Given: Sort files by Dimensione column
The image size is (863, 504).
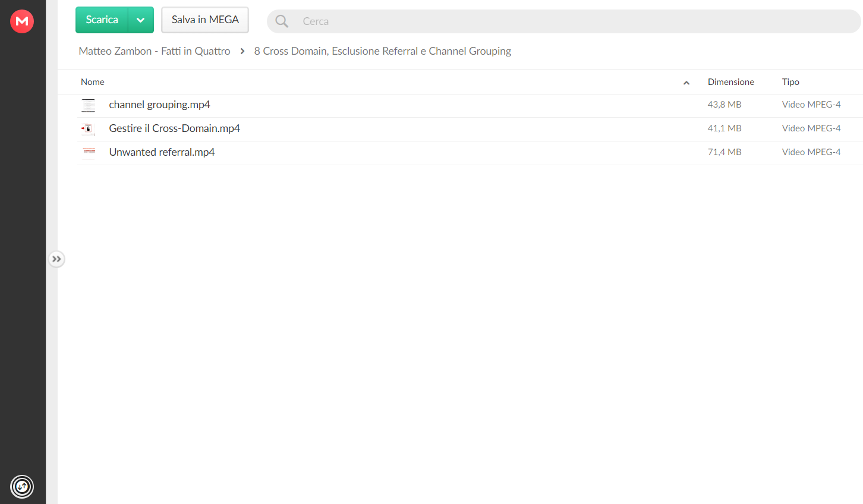Looking at the screenshot, I should (731, 82).
